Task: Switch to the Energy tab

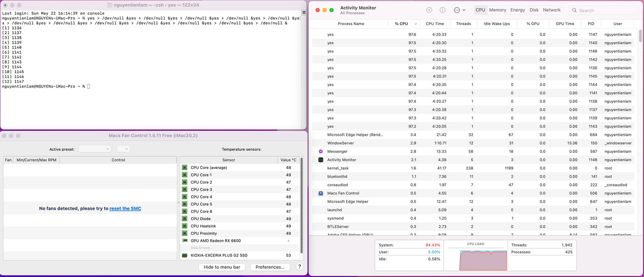Action: [x=518, y=10]
